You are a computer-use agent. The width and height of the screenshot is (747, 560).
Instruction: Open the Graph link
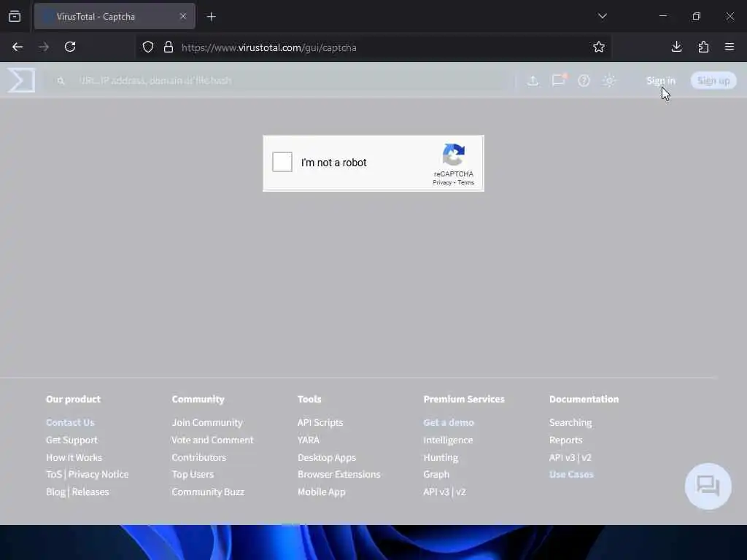[436, 474]
